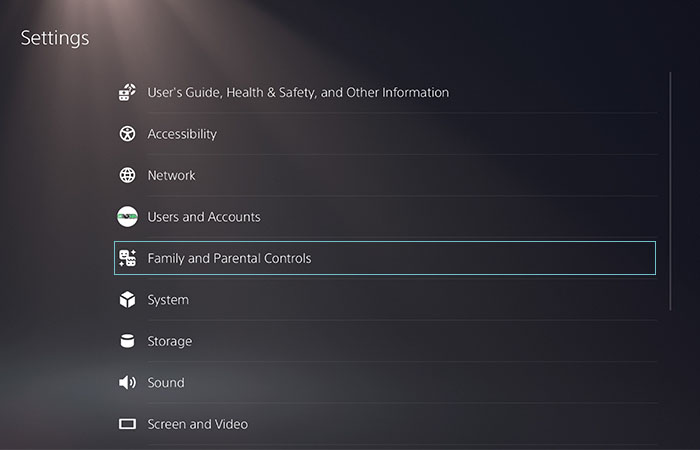This screenshot has height=450, width=700.
Task: Click the Accessibility figure icon
Action: coord(127,134)
